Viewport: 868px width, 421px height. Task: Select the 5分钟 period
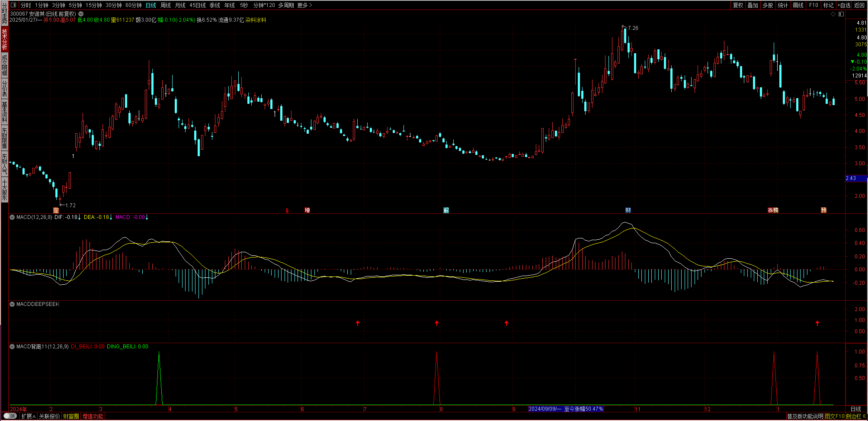[x=75, y=5]
